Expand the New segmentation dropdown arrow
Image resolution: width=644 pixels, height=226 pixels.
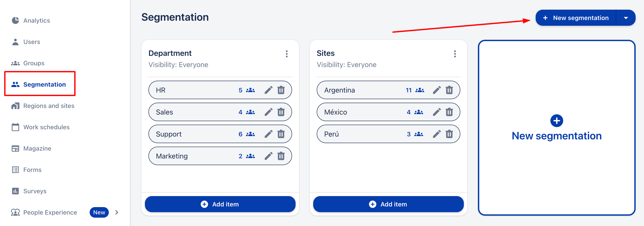coord(626,18)
